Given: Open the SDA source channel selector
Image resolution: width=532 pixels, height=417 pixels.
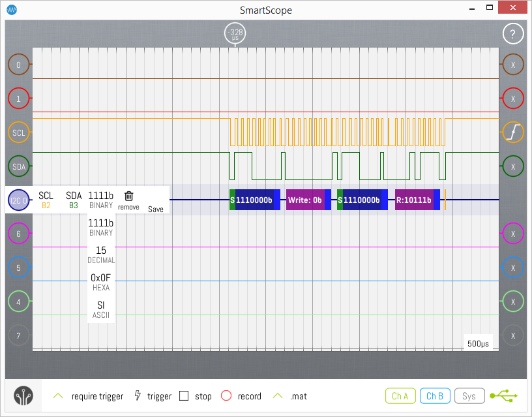Looking at the screenshot, I should pos(74,200).
